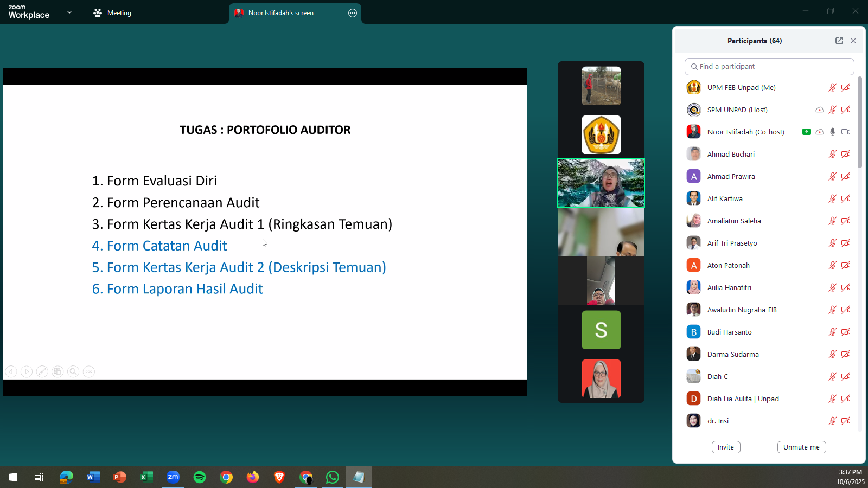Viewport: 868px width, 488px height.
Task: Click the pen annotation icon on slide
Action: 42,371
